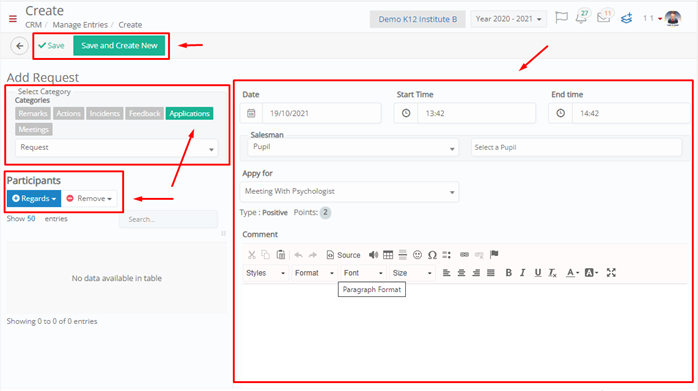Click the Copy icon in editor toolbar
Viewport: 698px width, 391px height.
click(x=266, y=255)
